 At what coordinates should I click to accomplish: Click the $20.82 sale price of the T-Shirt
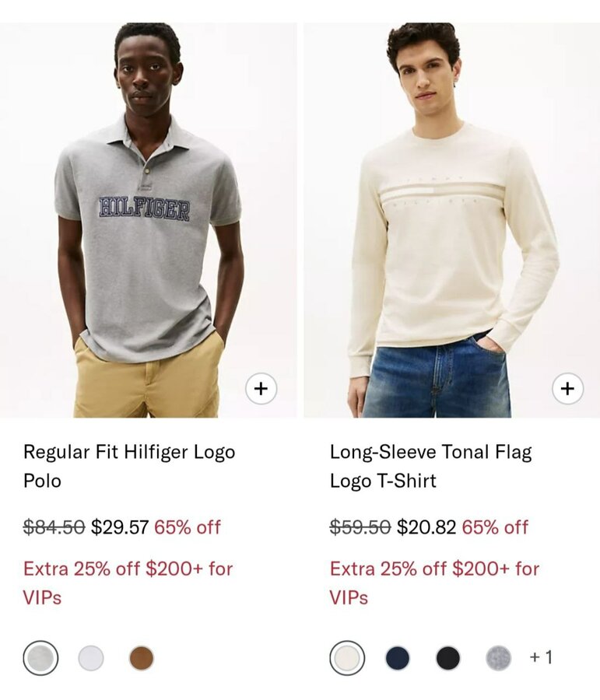click(426, 527)
